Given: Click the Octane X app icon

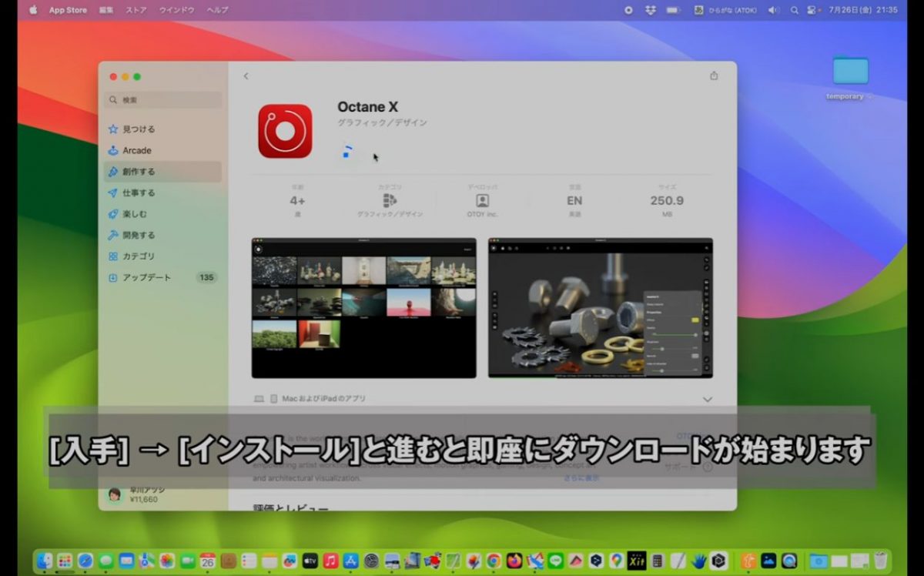Looking at the screenshot, I should [285, 131].
